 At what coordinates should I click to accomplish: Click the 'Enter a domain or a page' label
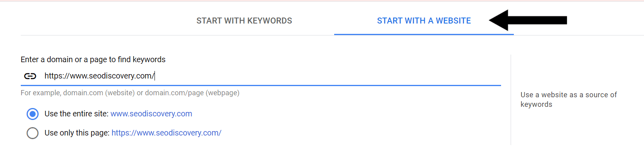pos(93,59)
